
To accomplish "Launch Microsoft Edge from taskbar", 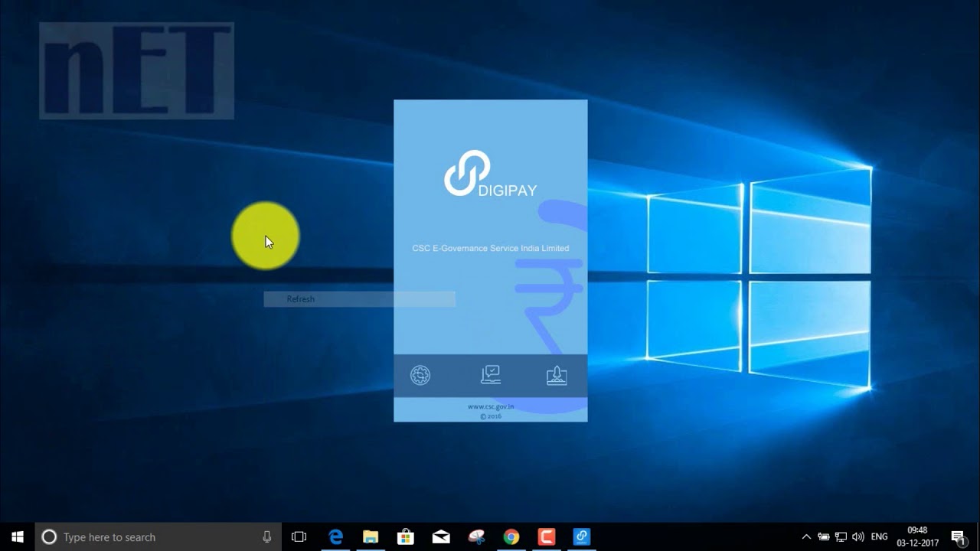I will point(335,537).
